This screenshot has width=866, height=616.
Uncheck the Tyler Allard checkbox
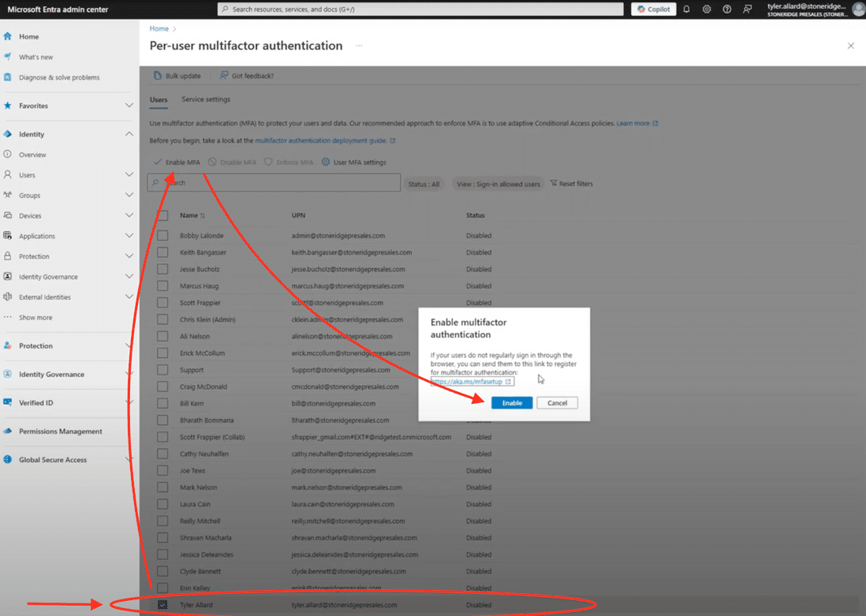pos(162,605)
